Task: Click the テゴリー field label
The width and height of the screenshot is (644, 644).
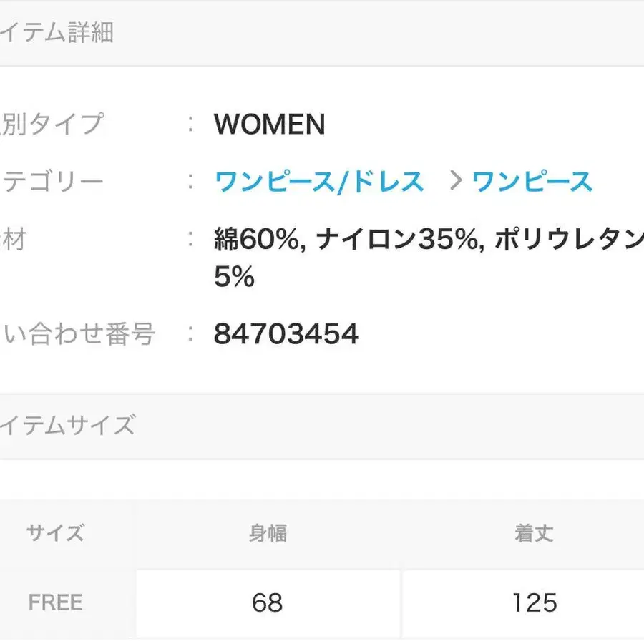Action: pos(52,182)
